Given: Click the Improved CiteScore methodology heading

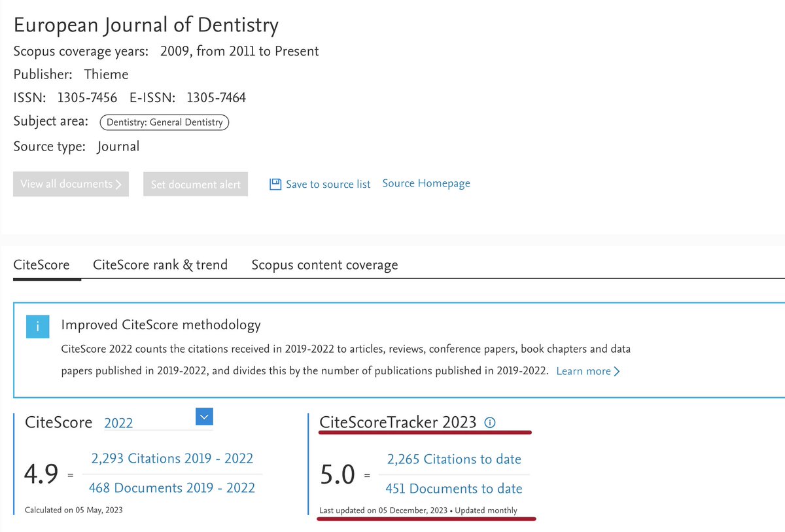Looking at the screenshot, I should pyautogui.click(x=160, y=325).
